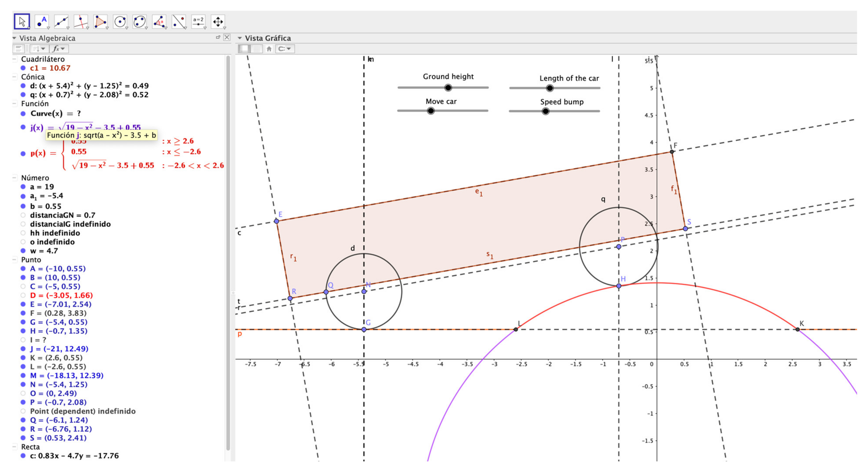The width and height of the screenshot is (868, 471).
Task: Collapse the Cuadrilátero group
Action: coord(14,59)
